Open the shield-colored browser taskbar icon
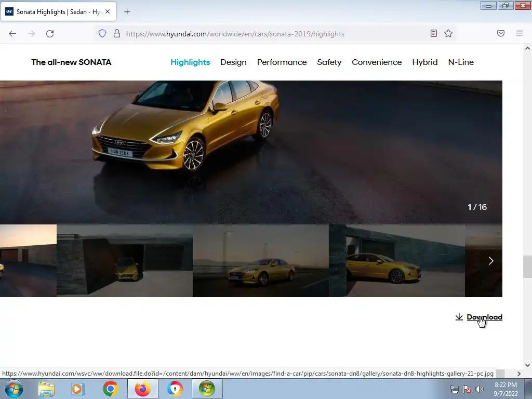This screenshot has width=532, height=399. pos(175,389)
